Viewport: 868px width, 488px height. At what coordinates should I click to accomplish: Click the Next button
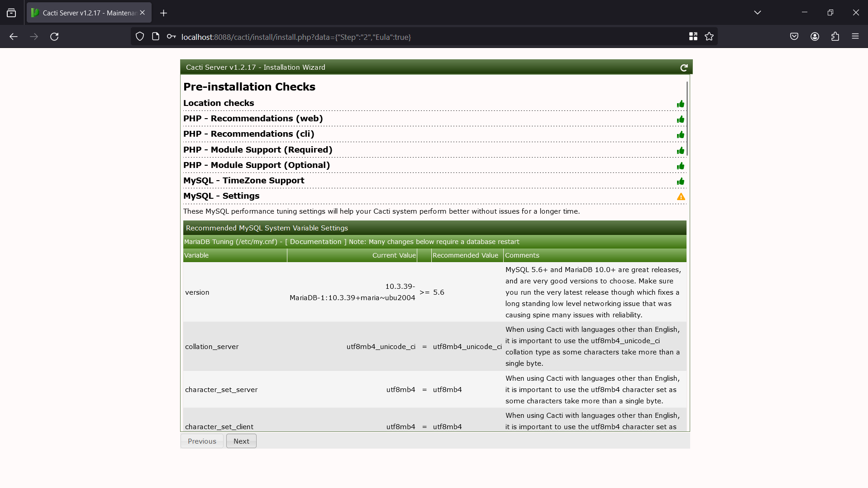click(x=241, y=441)
